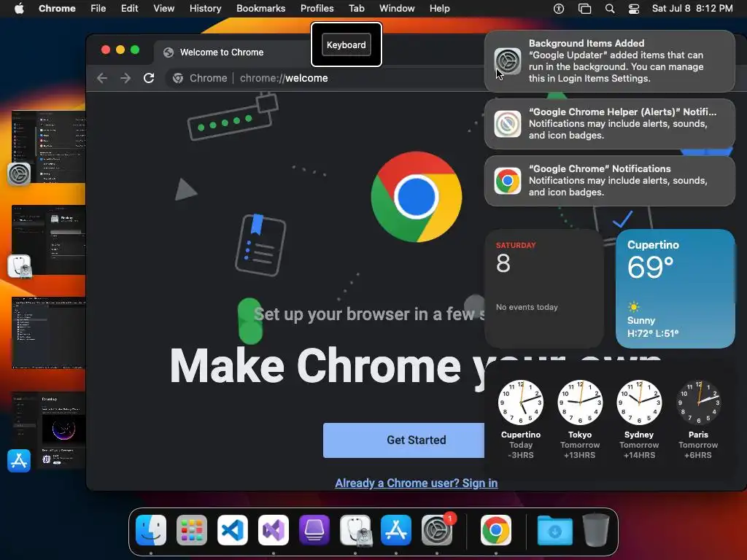Click the Get Started button

(403, 440)
